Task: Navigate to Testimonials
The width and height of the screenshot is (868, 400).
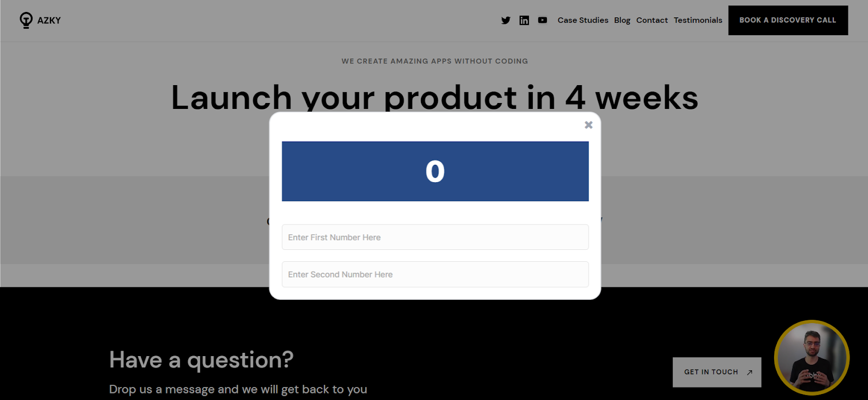Action: 698,20
